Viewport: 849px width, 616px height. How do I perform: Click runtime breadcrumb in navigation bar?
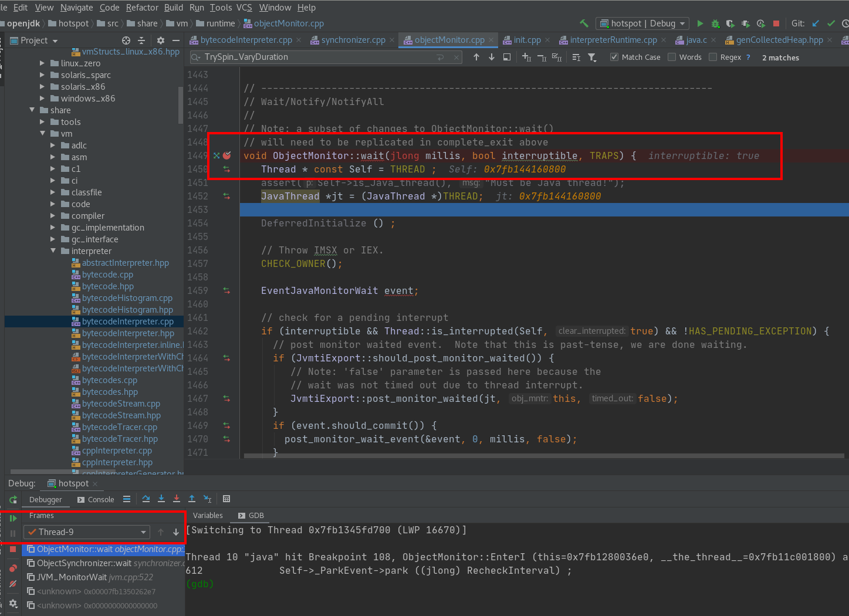tap(221, 23)
